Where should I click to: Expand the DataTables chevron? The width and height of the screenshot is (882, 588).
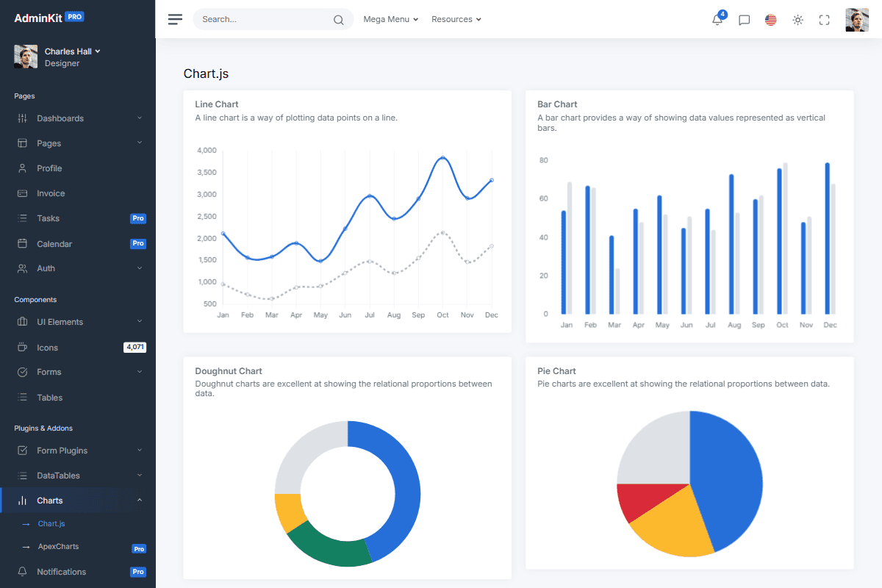coord(140,475)
